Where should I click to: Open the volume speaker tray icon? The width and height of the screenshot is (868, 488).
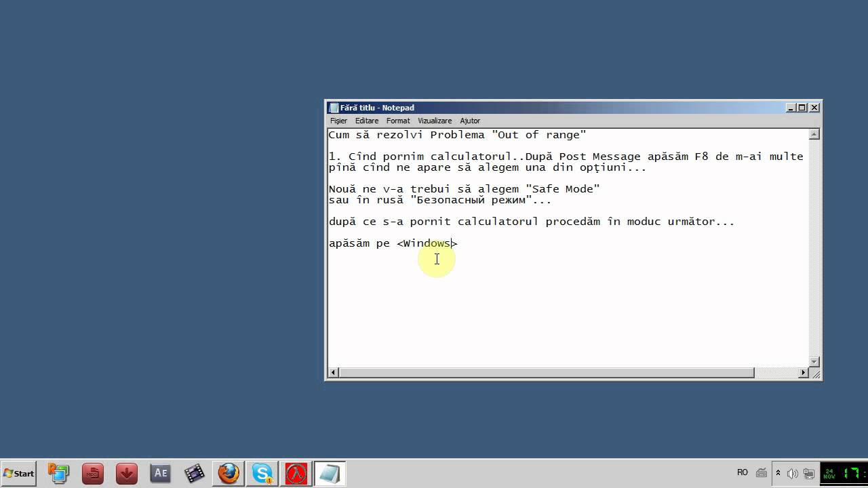click(x=793, y=473)
